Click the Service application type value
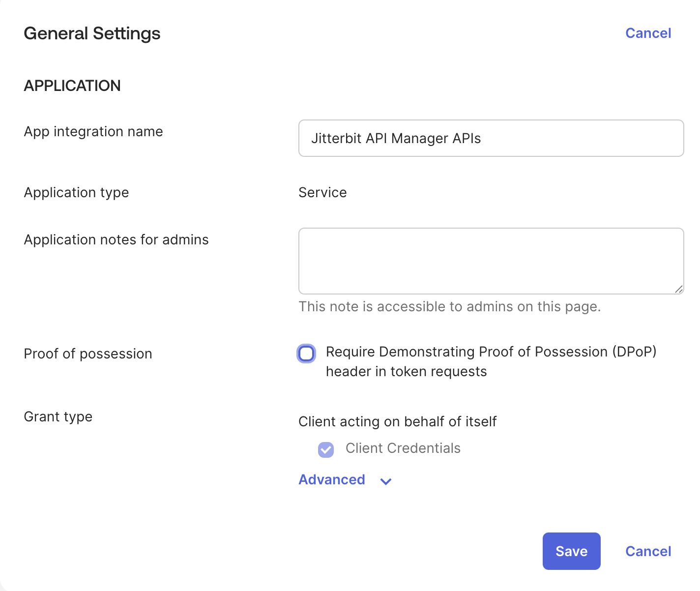 [322, 192]
